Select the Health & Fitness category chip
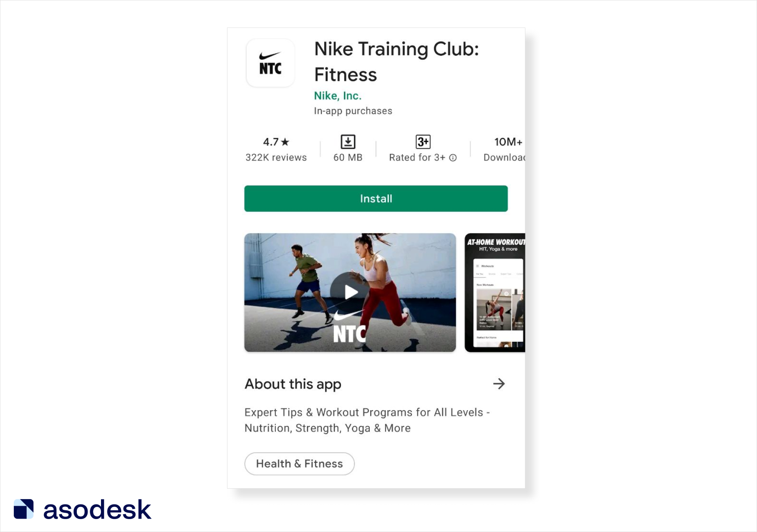The image size is (757, 532). [x=299, y=464]
